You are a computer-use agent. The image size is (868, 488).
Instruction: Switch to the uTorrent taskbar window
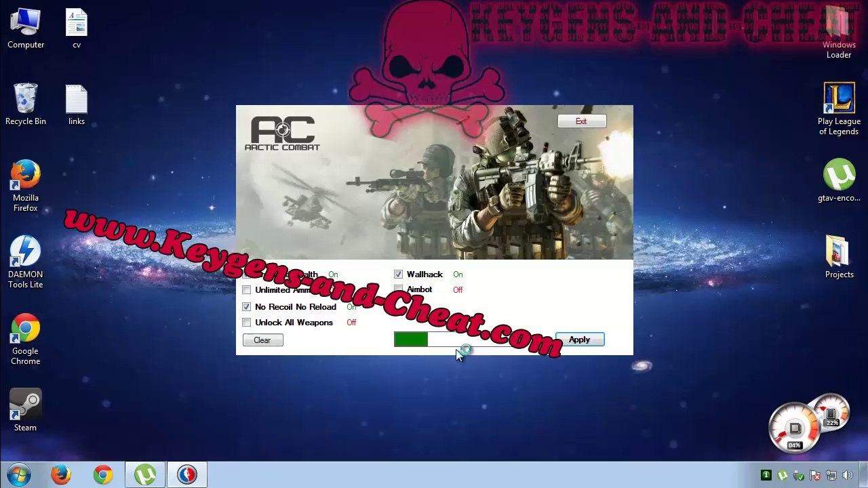pyautogui.click(x=145, y=474)
